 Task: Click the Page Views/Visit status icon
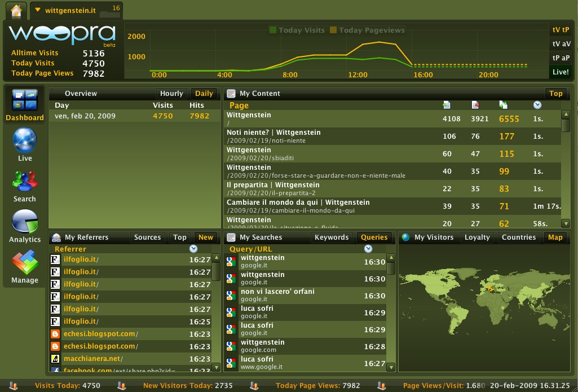point(382,386)
